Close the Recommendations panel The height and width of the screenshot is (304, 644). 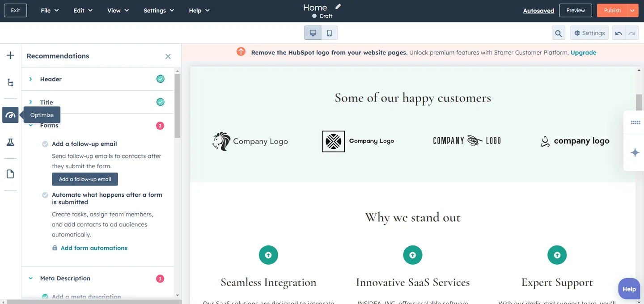pos(168,56)
